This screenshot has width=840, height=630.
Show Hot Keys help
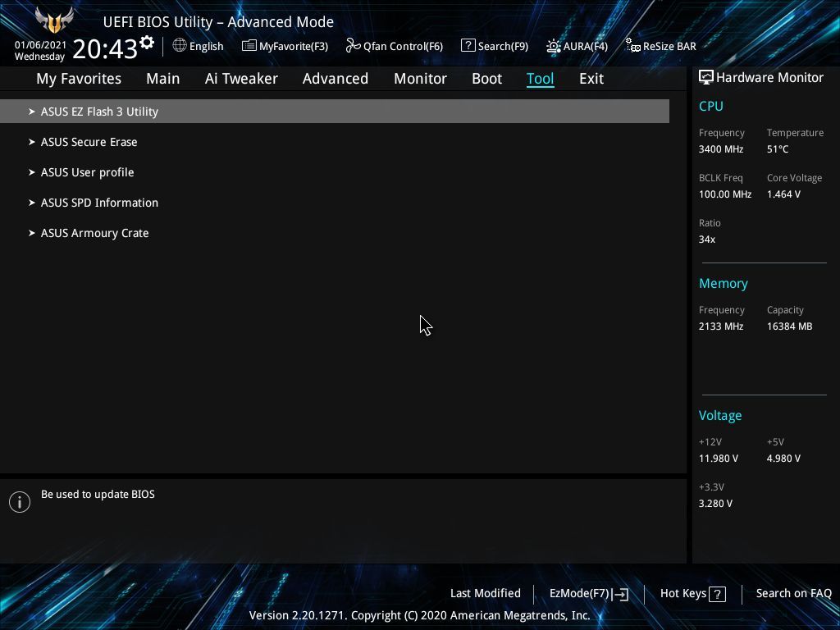pyautogui.click(x=692, y=594)
